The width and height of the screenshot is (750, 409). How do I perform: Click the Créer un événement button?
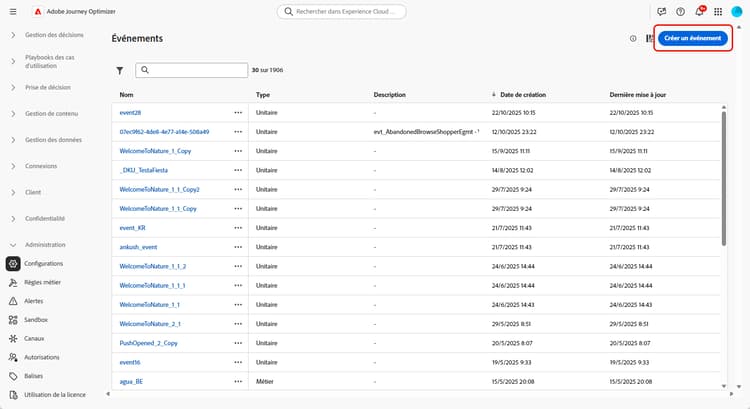[692, 38]
